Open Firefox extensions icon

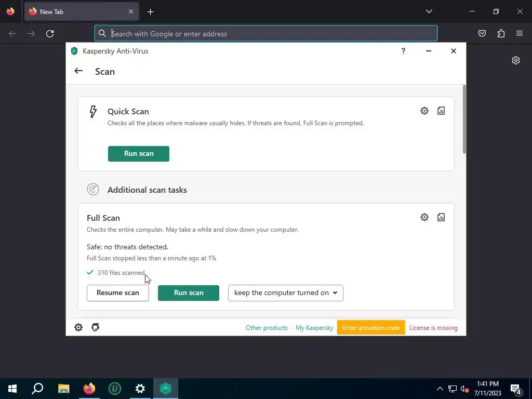tap(501, 33)
